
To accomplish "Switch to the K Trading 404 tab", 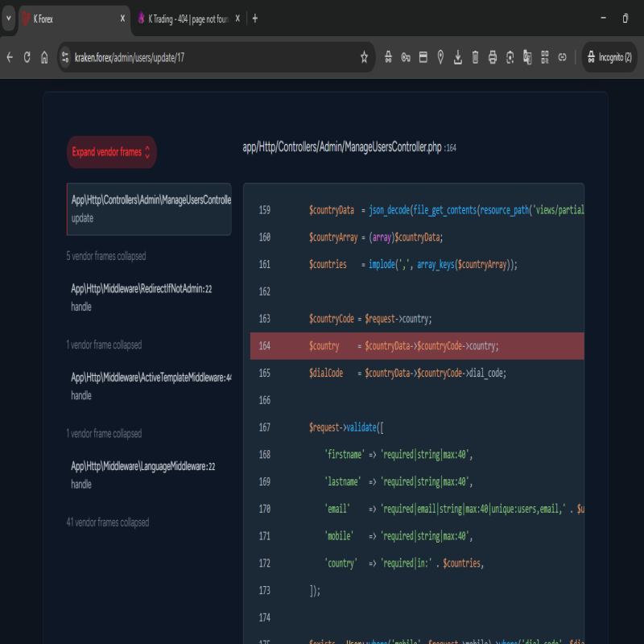I will click(x=183, y=18).
